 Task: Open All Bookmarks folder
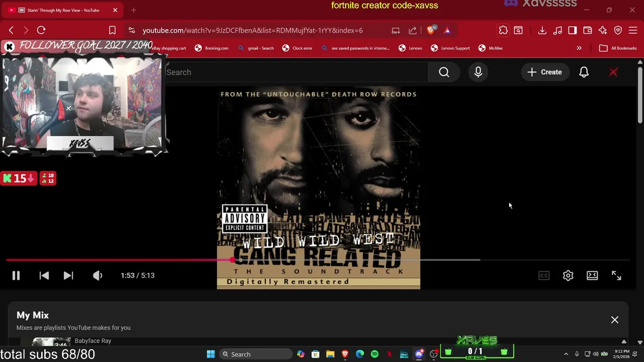tap(618, 48)
